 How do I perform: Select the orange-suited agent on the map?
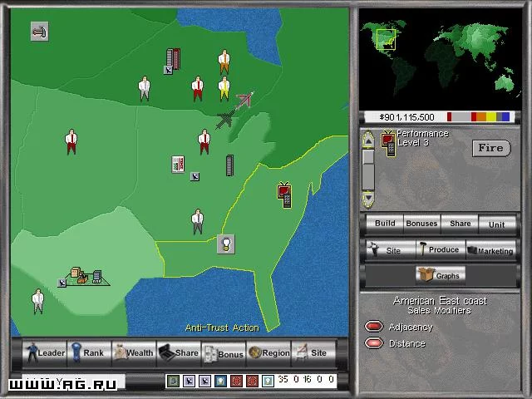pos(224,62)
